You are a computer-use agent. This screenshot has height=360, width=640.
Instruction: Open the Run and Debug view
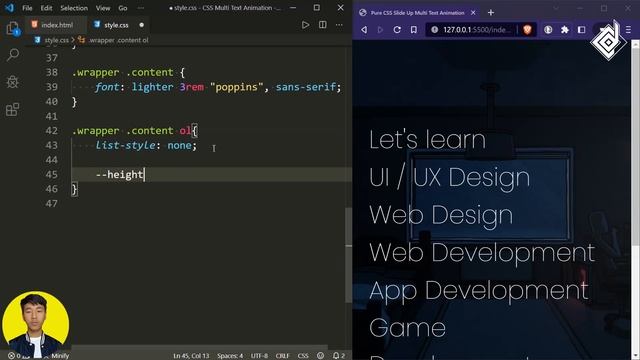click(x=13, y=82)
